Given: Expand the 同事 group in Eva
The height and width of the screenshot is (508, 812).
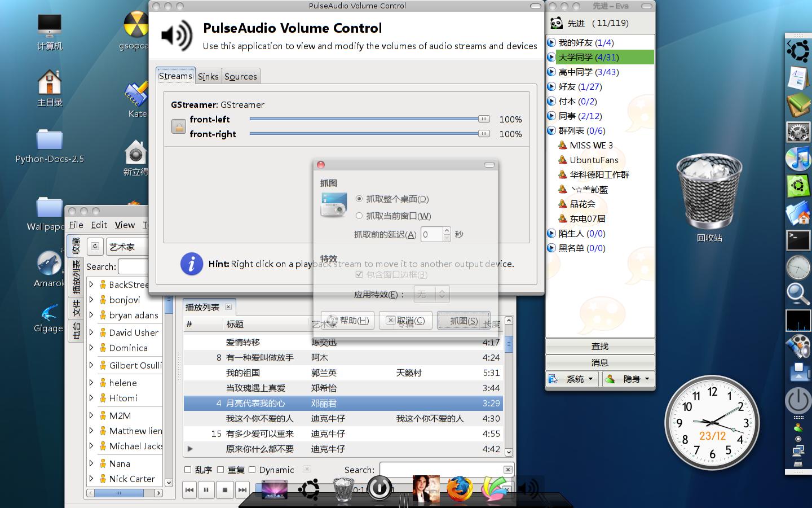Looking at the screenshot, I should pyautogui.click(x=551, y=116).
